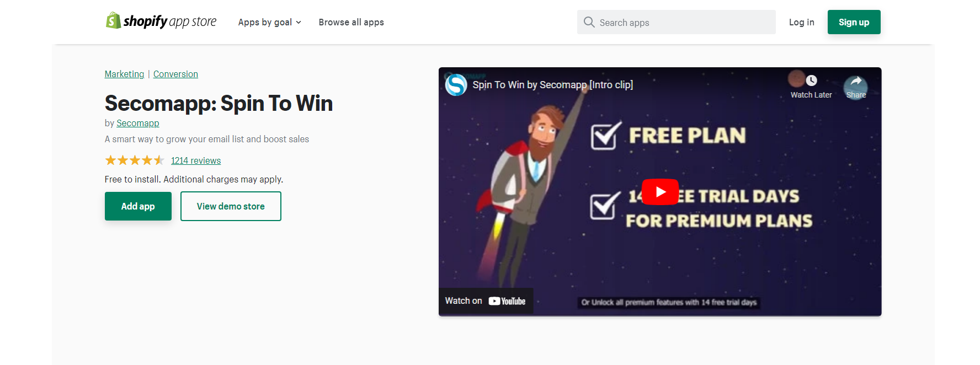Follow the Marketing breadcrumb link
Viewport: 980px width, 365px height.
tap(124, 74)
